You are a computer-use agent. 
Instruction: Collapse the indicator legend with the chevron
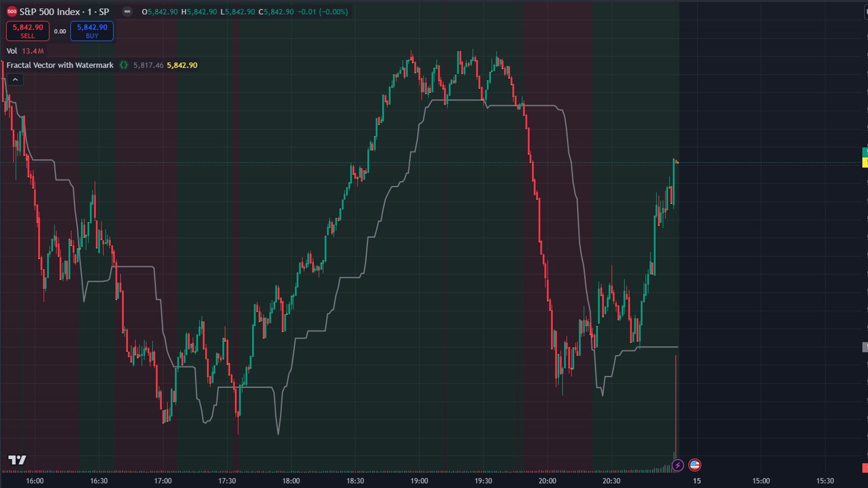click(x=15, y=80)
